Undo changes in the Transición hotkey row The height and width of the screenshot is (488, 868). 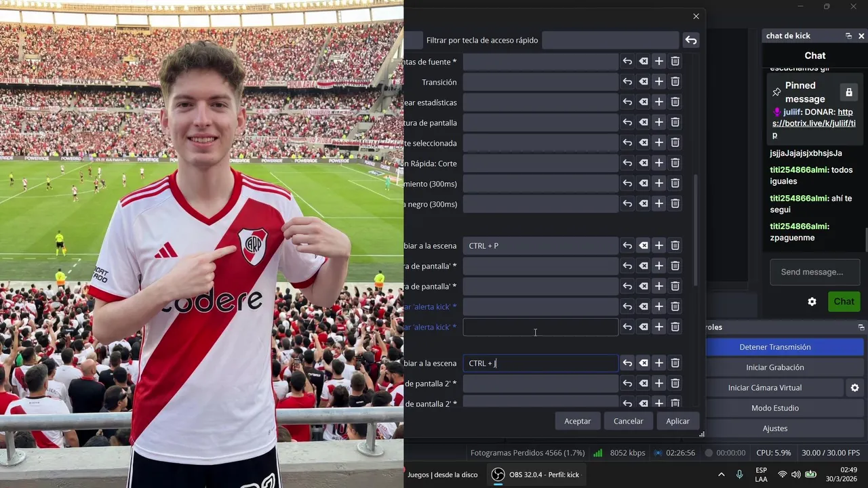click(x=627, y=82)
